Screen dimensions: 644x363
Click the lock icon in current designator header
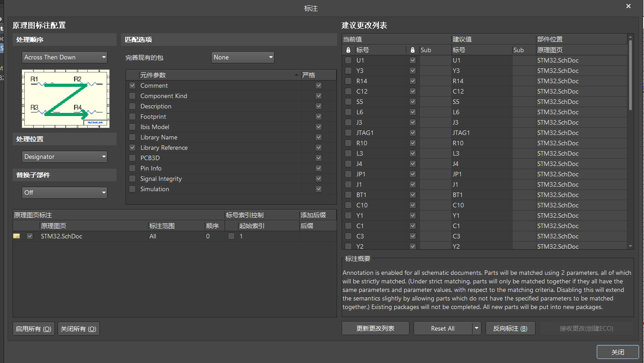click(348, 50)
